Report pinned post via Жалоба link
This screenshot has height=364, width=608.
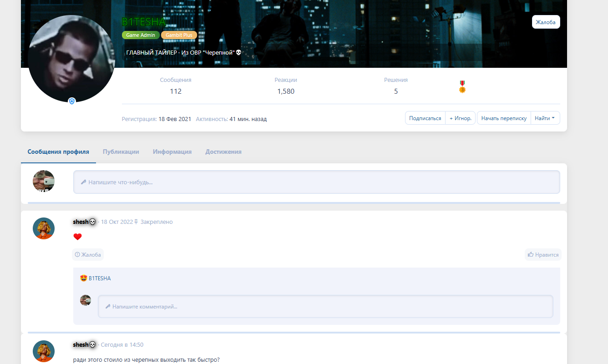tap(88, 255)
